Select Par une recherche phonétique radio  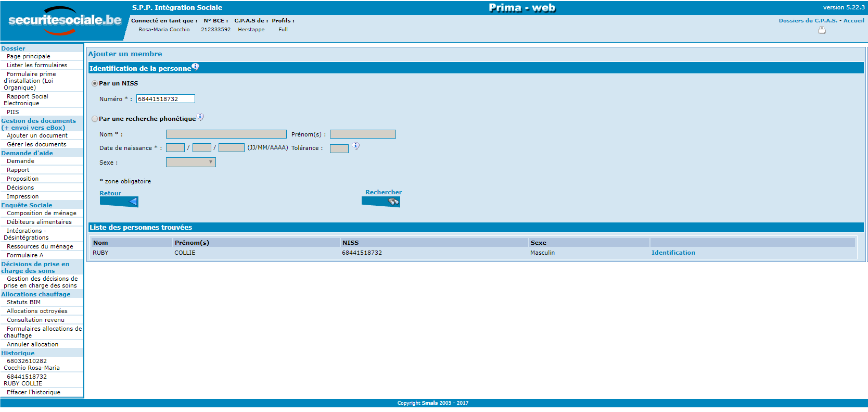(x=95, y=119)
